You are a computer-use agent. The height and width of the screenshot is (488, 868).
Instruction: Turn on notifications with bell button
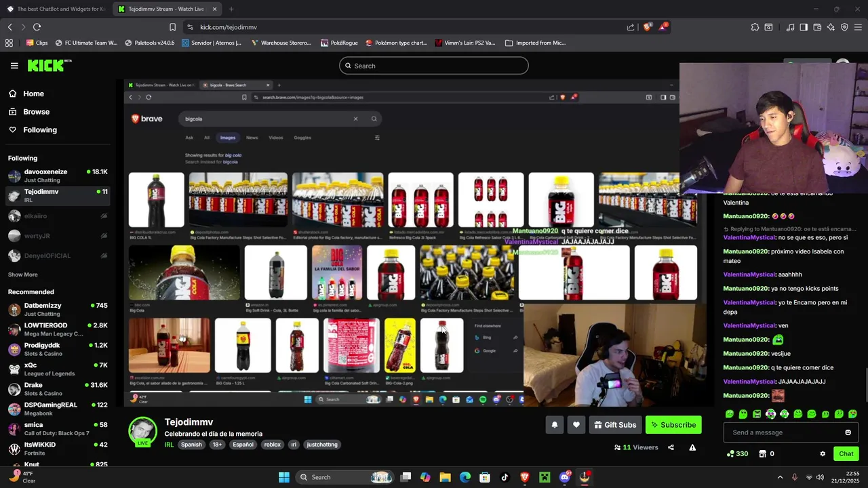point(555,425)
